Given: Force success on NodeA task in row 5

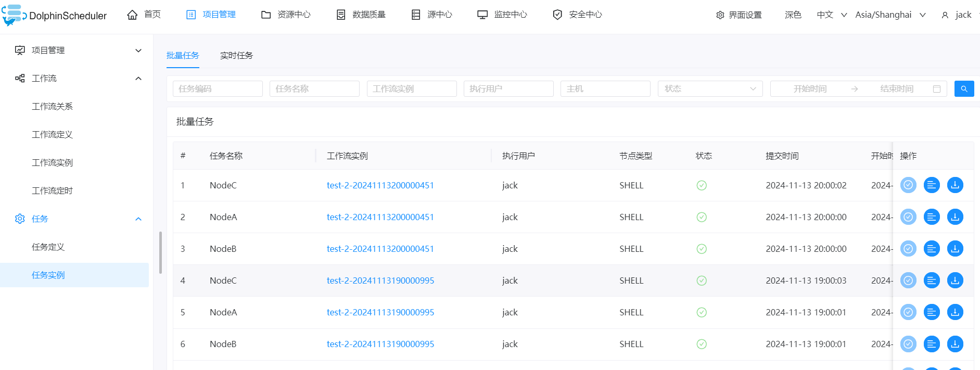Looking at the screenshot, I should 908,312.
